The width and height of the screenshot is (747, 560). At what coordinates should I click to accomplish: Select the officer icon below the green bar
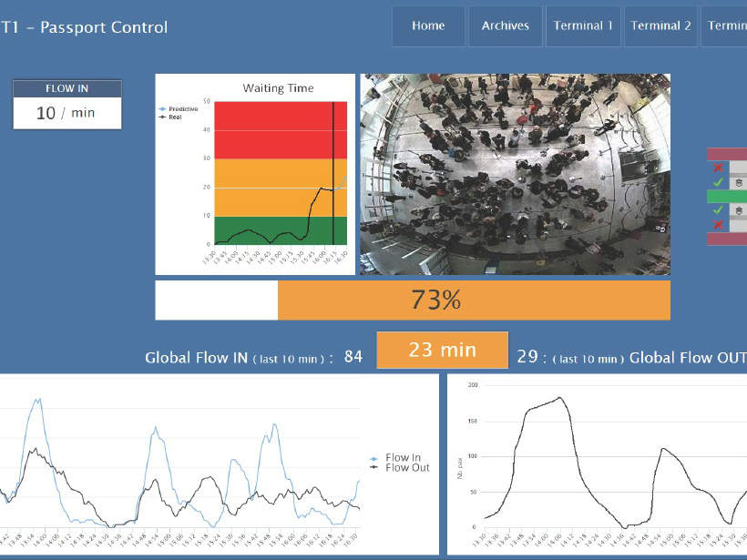(x=738, y=210)
